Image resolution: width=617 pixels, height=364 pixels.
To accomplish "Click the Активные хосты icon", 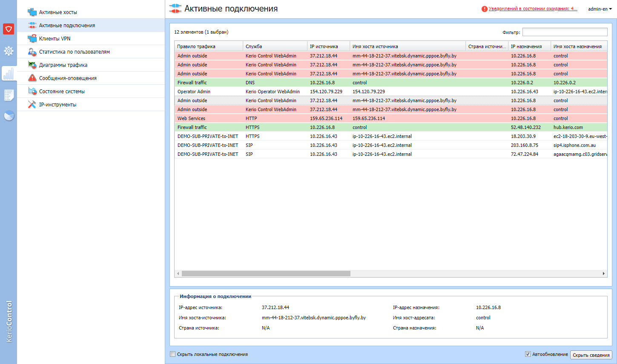I will (x=32, y=12).
